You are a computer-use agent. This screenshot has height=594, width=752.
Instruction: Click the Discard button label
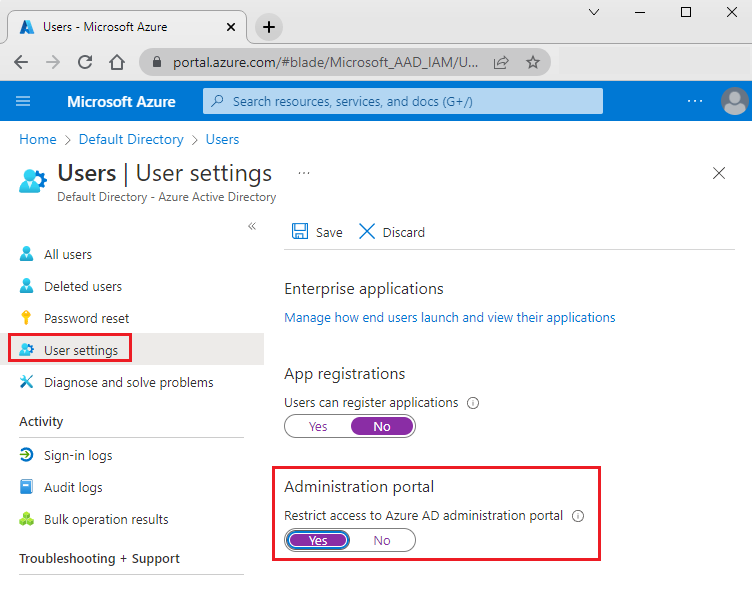pyautogui.click(x=404, y=233)
